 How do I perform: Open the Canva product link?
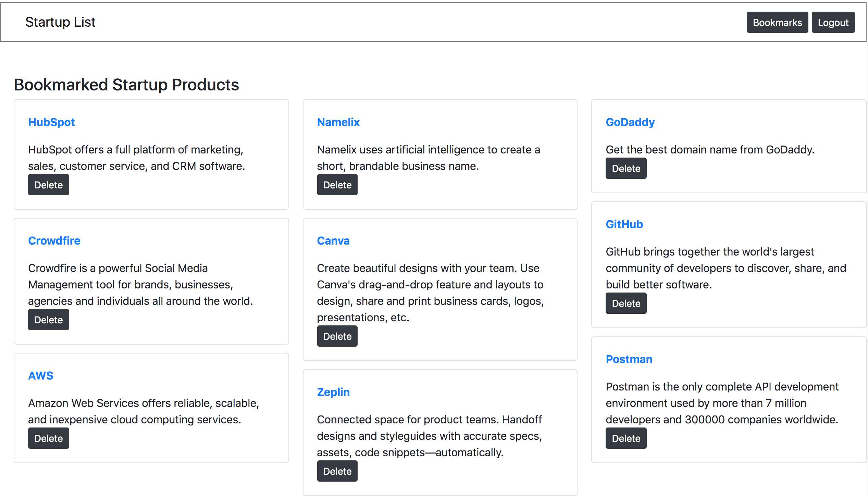(333, 240)
